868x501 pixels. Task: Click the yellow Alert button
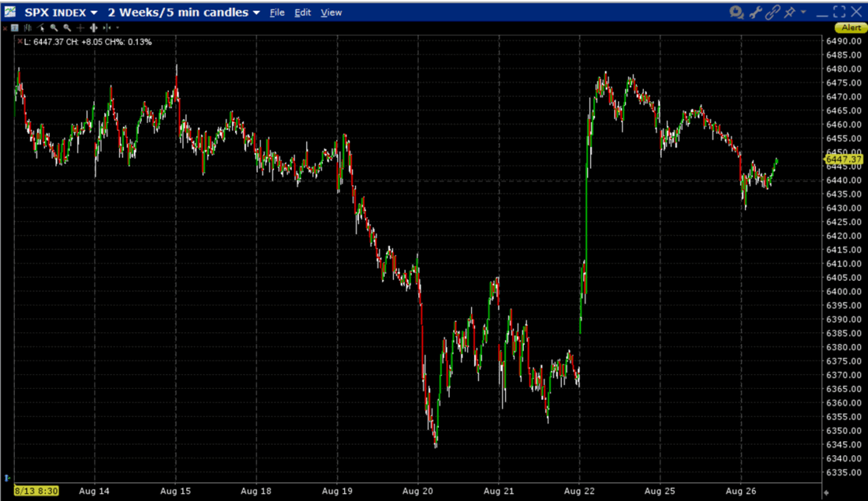click(850, 27)
